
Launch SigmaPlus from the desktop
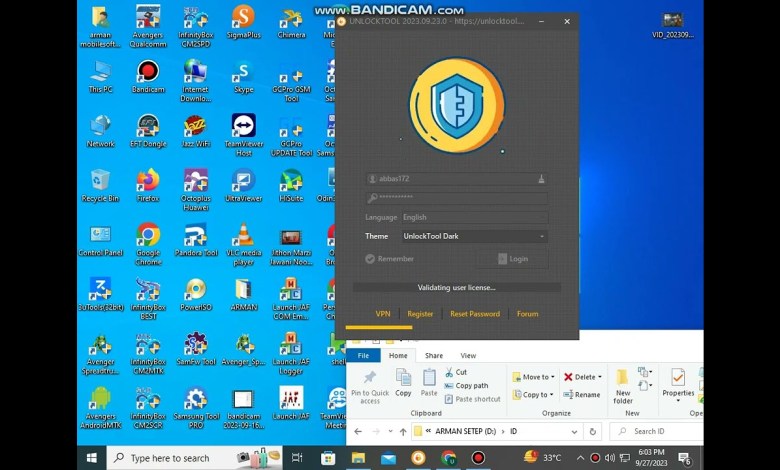[x=243, y=22]
